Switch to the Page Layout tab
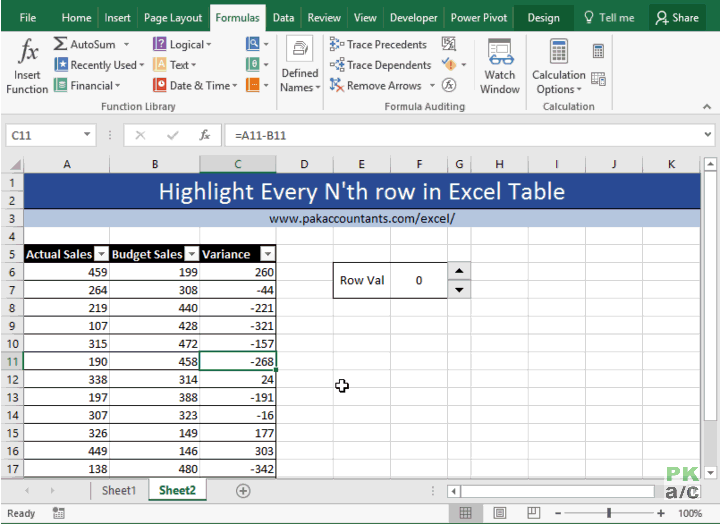The height and width of the screenshot is (524, 720). (x=173, y=18)
